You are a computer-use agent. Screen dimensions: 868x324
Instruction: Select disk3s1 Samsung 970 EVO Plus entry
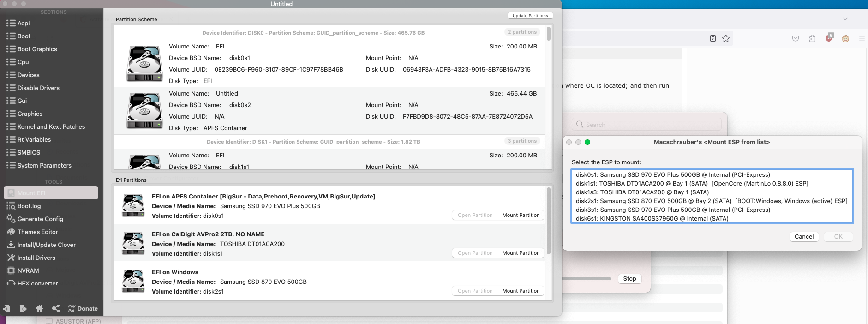[712, 210]
